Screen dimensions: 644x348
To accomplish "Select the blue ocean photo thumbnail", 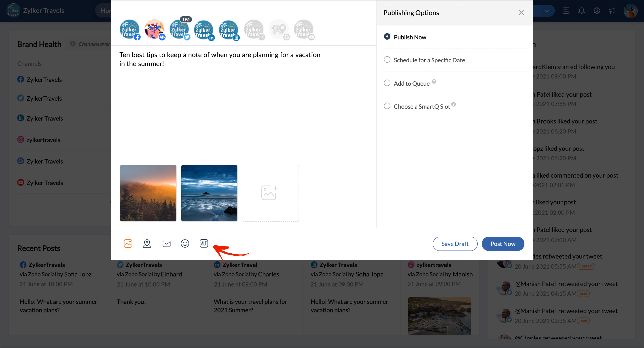I will coord(209,193).
